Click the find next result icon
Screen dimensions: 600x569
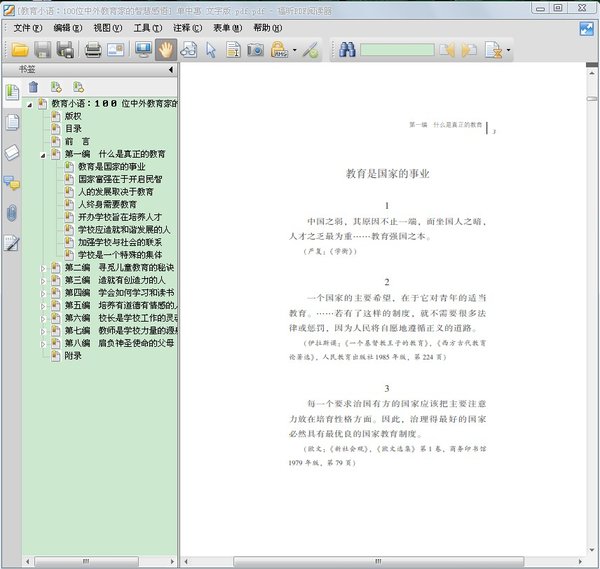469,50
